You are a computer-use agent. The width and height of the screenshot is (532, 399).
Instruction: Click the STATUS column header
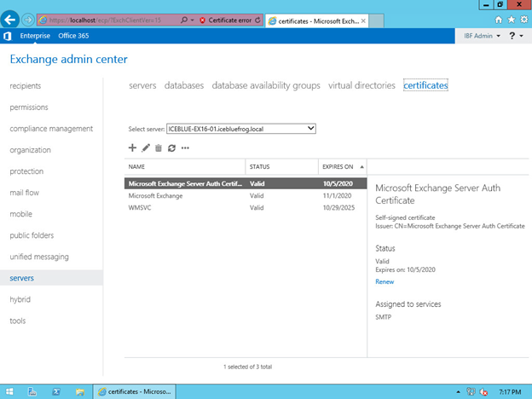point(281,166)
